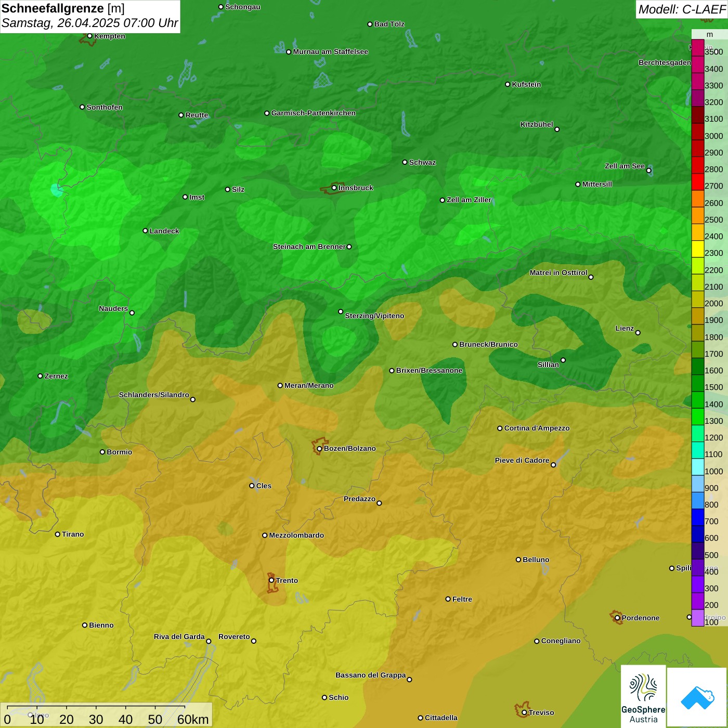Click the Zell am See marker dot
The height and width of the screenshot is (728, 728).
click(648, 170)
